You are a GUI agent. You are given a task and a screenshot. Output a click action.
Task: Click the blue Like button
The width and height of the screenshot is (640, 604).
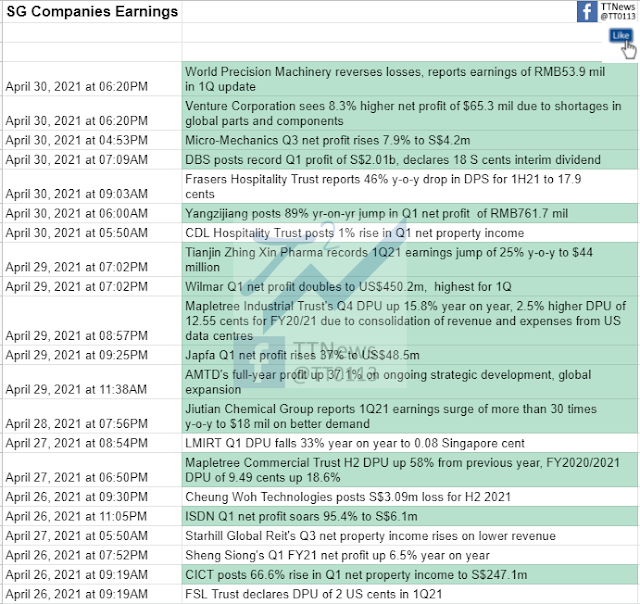(x=620, y=36)
